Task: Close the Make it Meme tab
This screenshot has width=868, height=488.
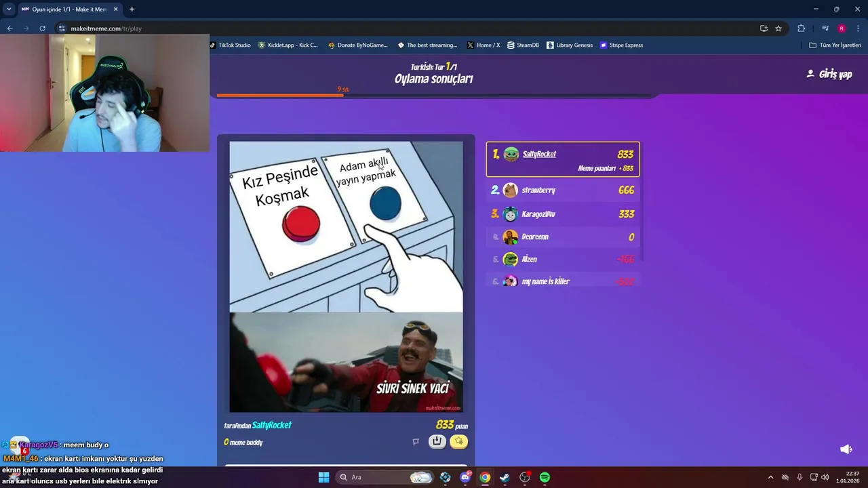Action: coord(115,9)
